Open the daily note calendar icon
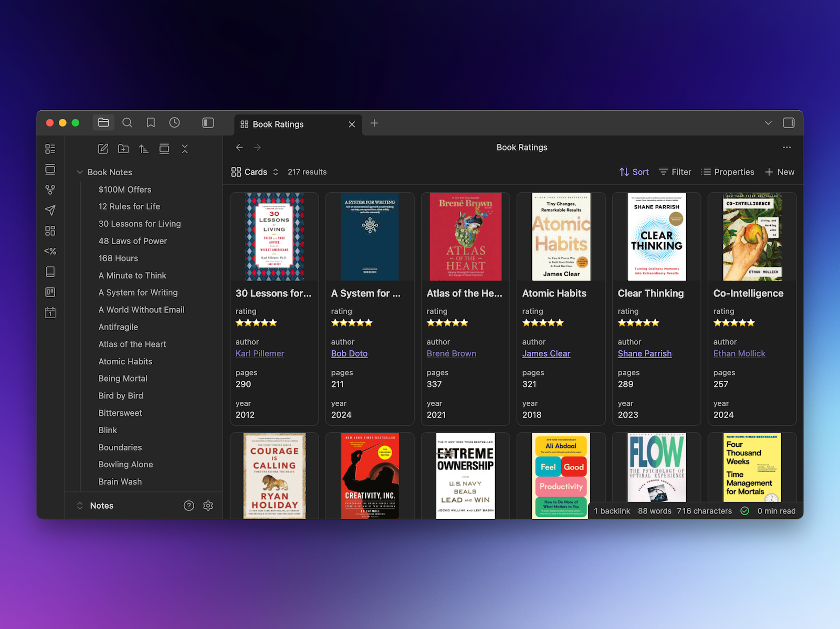 (50, 313)
